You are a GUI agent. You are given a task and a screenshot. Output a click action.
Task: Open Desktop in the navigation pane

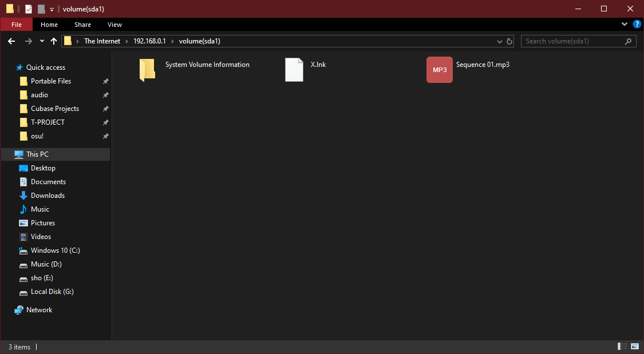[43, 168]
